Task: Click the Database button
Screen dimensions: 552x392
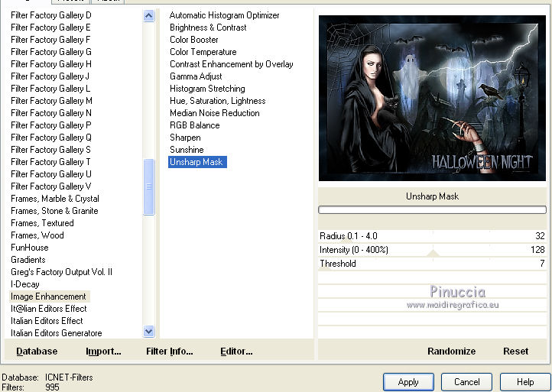Action: point(37,352)
